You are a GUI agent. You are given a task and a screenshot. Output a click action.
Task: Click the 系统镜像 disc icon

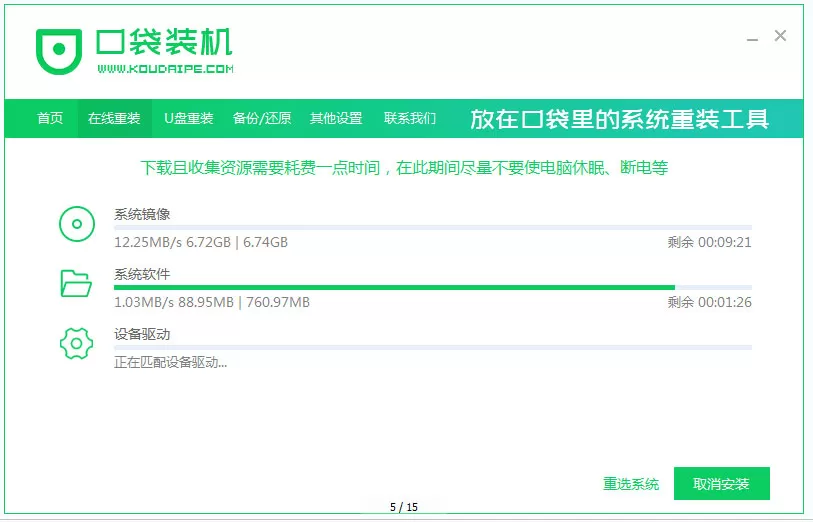pyautogui.click(x=77, y=224)
